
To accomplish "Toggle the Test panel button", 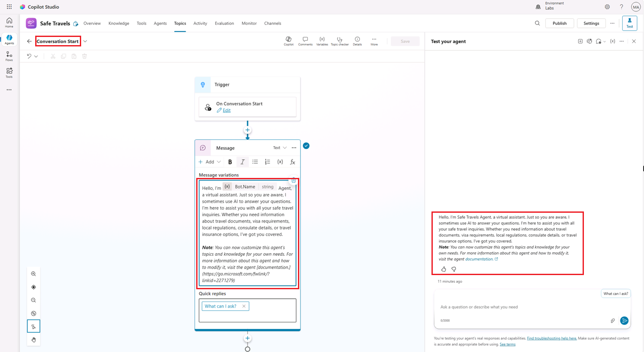I will (x=629, y=23).
